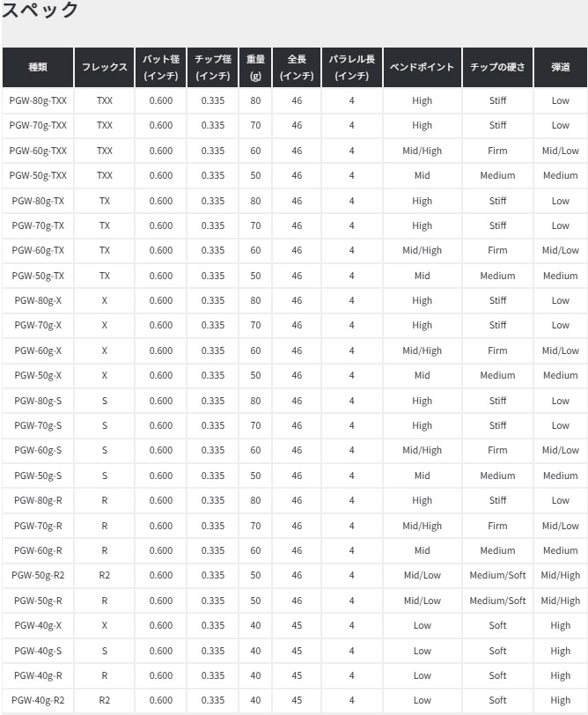
Task: Click the PGW-60g-R model name
Action: tap(38, 550)
